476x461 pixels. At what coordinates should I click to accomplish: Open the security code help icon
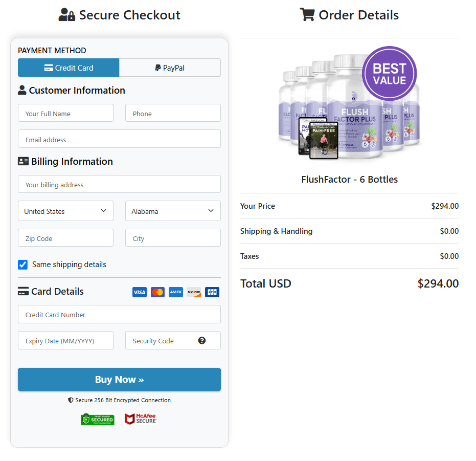202,341
